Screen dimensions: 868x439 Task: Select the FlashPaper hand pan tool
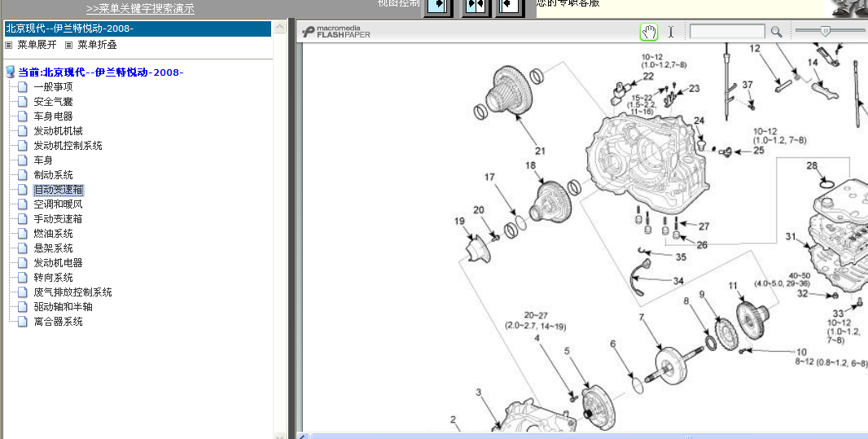649,32
